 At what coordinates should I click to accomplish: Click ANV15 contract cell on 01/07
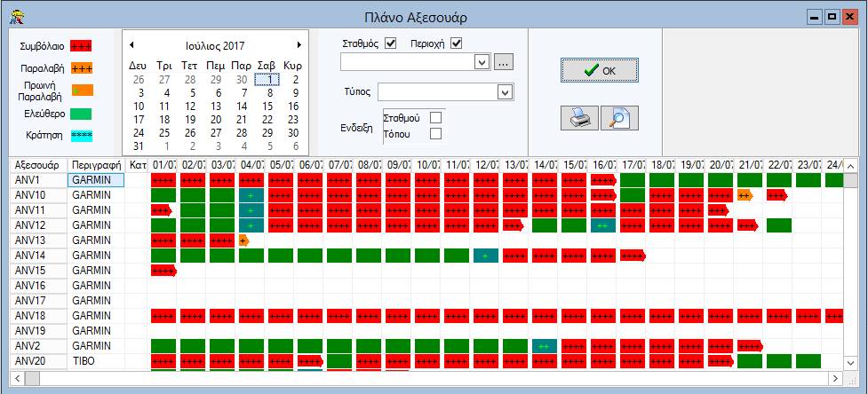tap(163, 271)
